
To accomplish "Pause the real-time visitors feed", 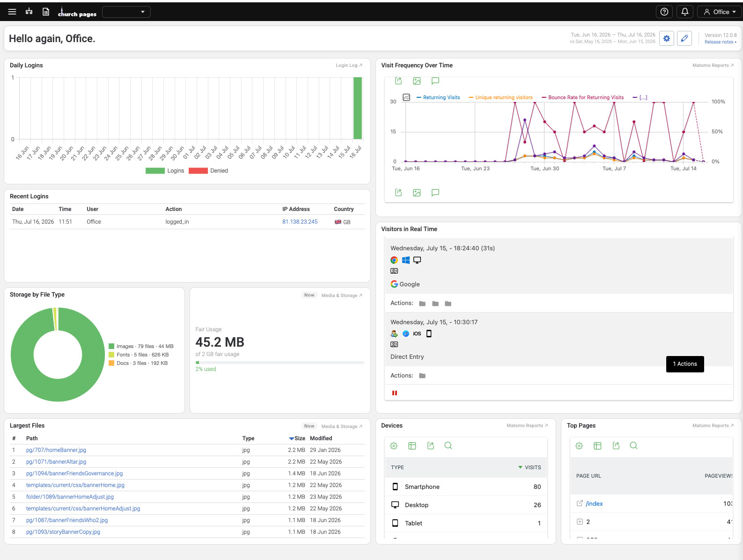I will tap(395, 393).
